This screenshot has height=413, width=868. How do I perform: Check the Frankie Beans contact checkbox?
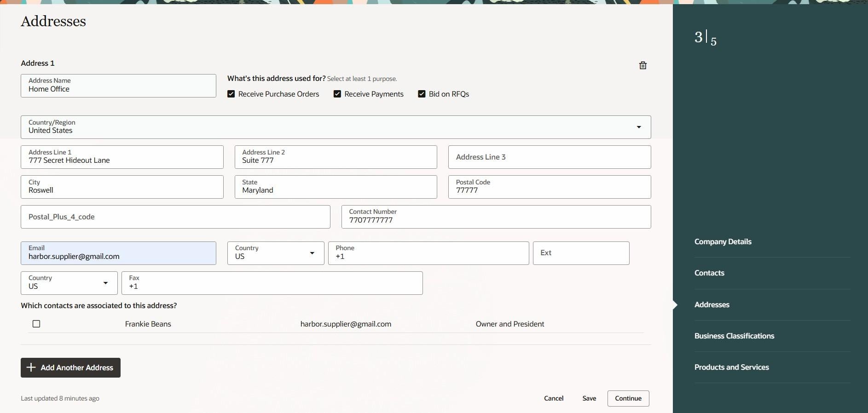tap(36, 324)
